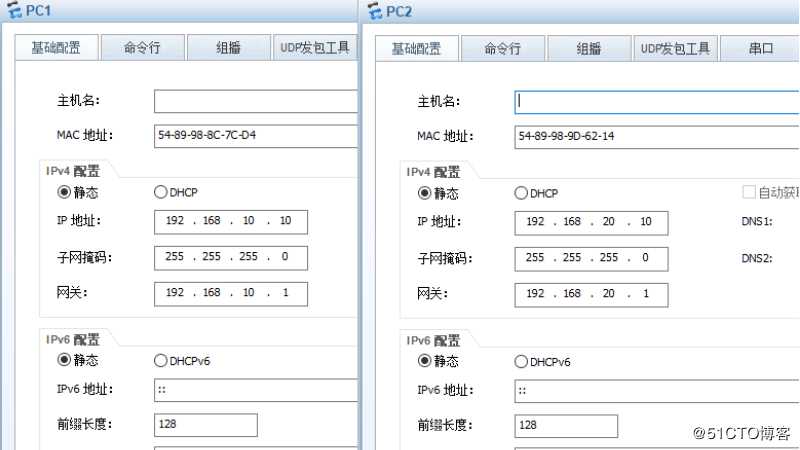Click IP 地址 field 192.168.10.10 in PC1
The width and height of the screenshot is (800, 450).
click(231, 222)
